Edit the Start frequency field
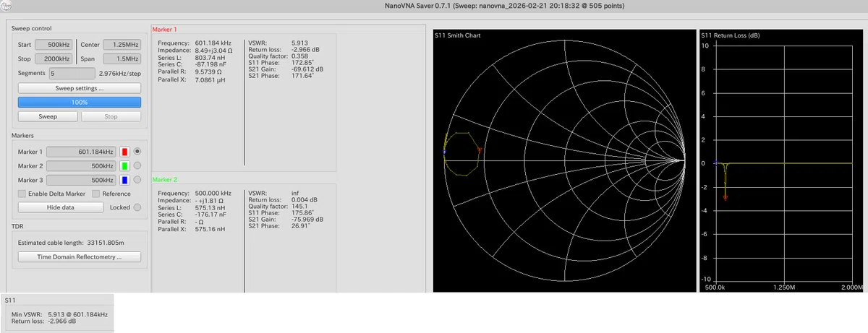 (54, 45)
